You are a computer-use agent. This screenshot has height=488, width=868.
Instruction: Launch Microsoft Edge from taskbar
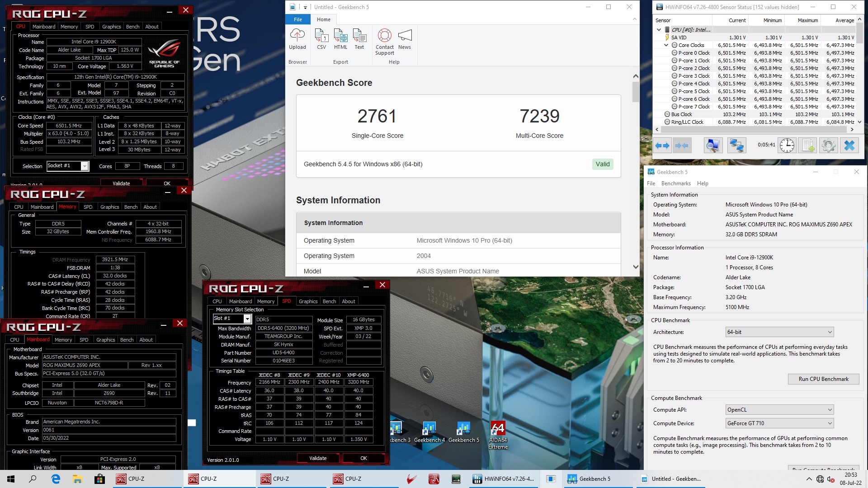(56, 479)
